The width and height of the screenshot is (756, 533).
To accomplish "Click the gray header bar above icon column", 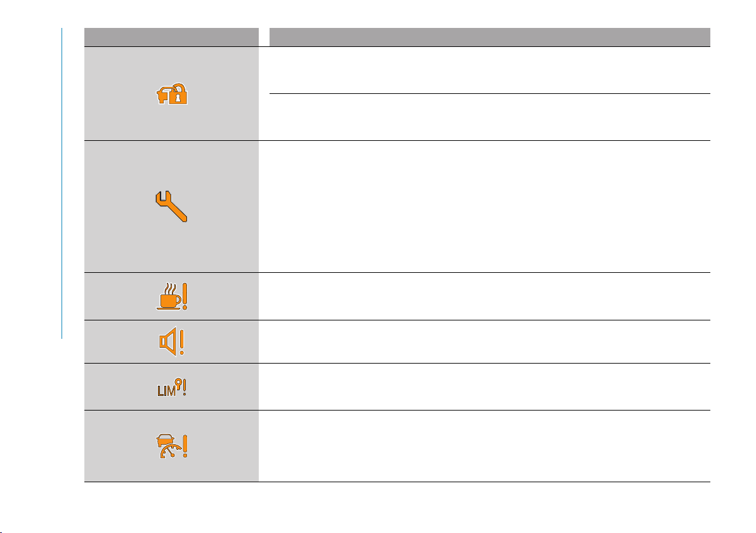I will coord(171,37).
